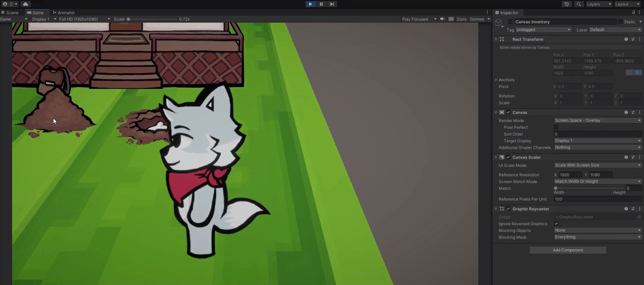Viewport: 644px width, 285px height.
Task: Switch to the Animator tab
Action: (64, 13)
